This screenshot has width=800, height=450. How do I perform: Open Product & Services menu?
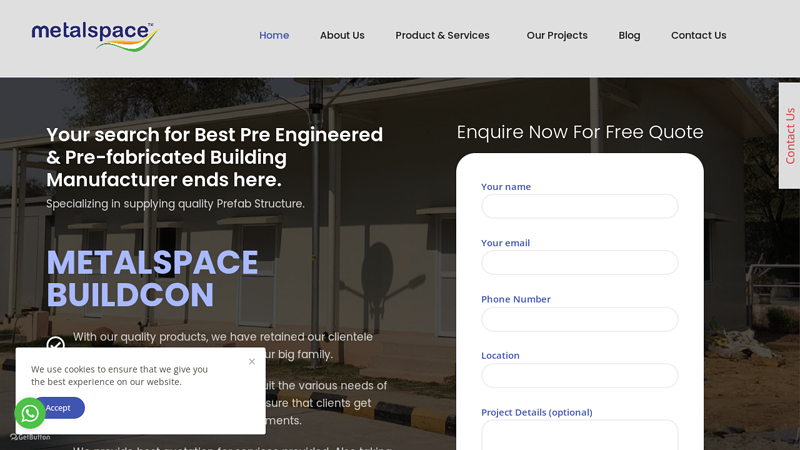pos(442,35)
